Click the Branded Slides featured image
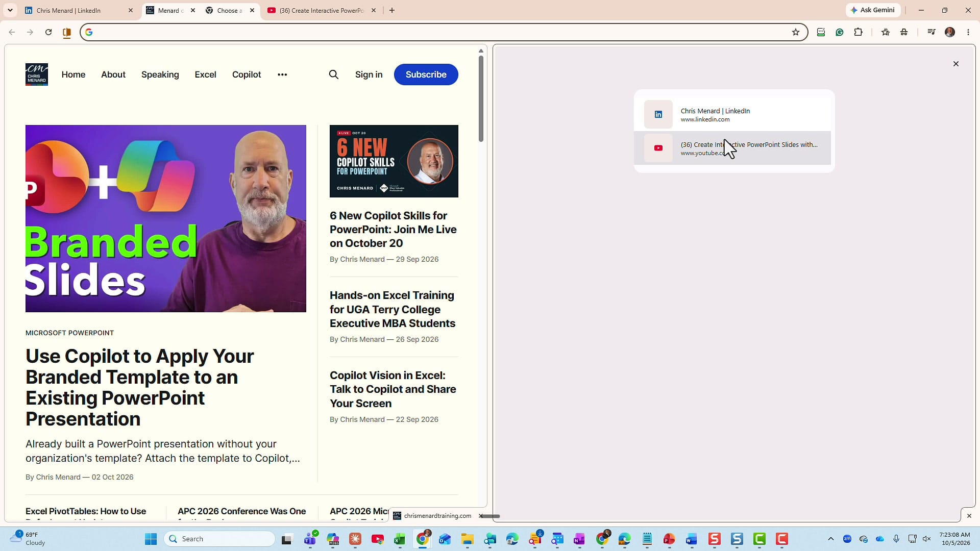This screenshot has height=551, width=980. tap(166, 218)
